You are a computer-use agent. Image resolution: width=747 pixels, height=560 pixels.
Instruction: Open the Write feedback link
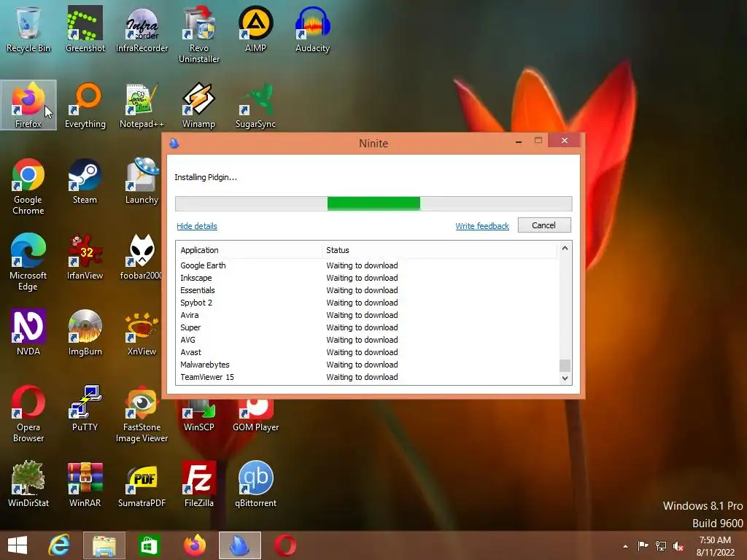482,226
